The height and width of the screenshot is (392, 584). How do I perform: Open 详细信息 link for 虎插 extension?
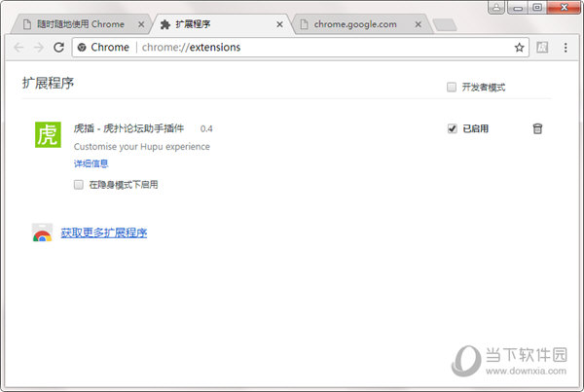(91, 163)
